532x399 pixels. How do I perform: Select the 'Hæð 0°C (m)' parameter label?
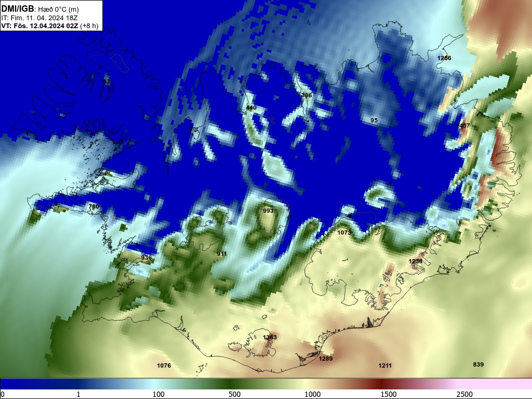point(58,10)
